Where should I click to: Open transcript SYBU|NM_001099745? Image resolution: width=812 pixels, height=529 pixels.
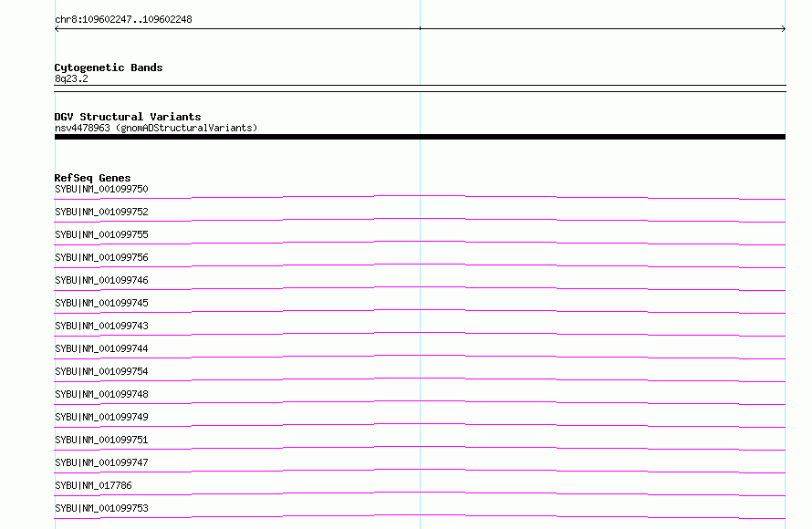[x=101, y=303]
